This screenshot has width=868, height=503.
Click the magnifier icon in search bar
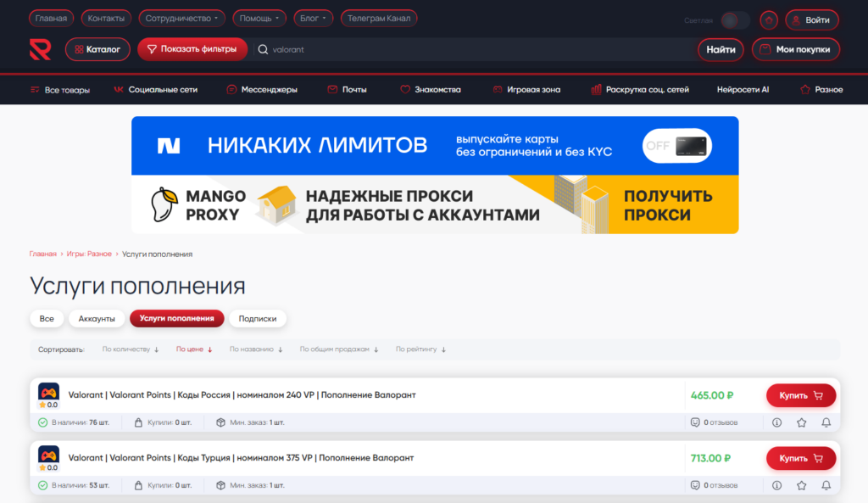tap(263, 49)
